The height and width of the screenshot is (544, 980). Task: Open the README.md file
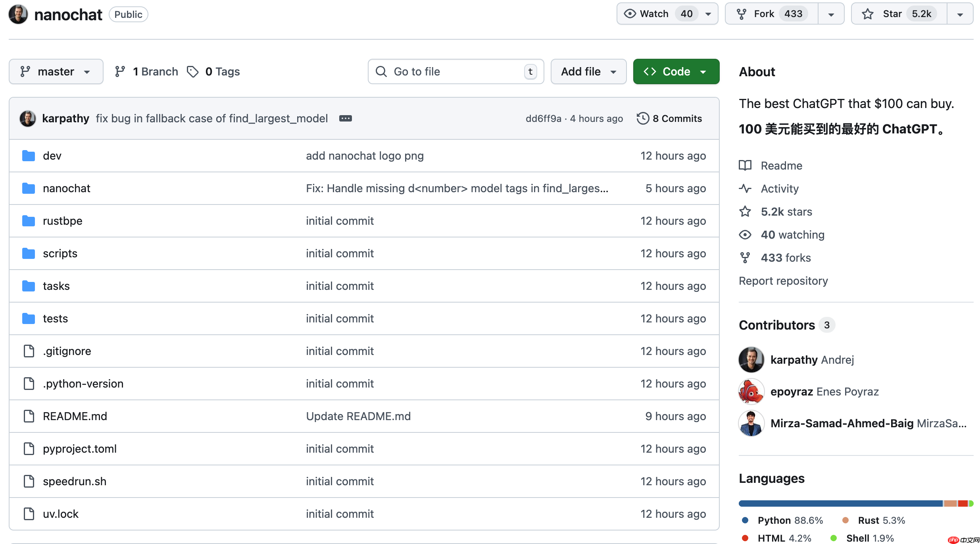point(75,416)
